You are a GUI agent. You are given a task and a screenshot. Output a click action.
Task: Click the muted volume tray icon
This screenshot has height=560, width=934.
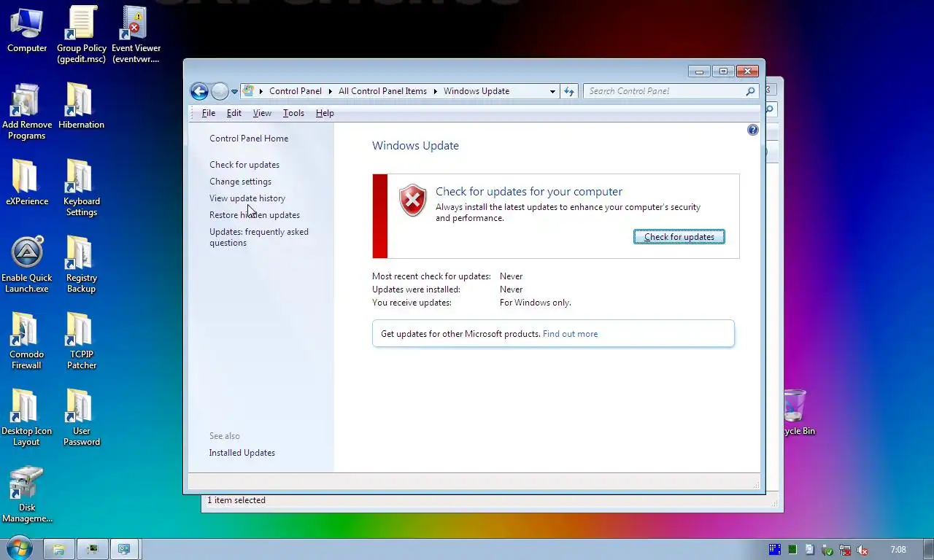[x=862, y=550]
